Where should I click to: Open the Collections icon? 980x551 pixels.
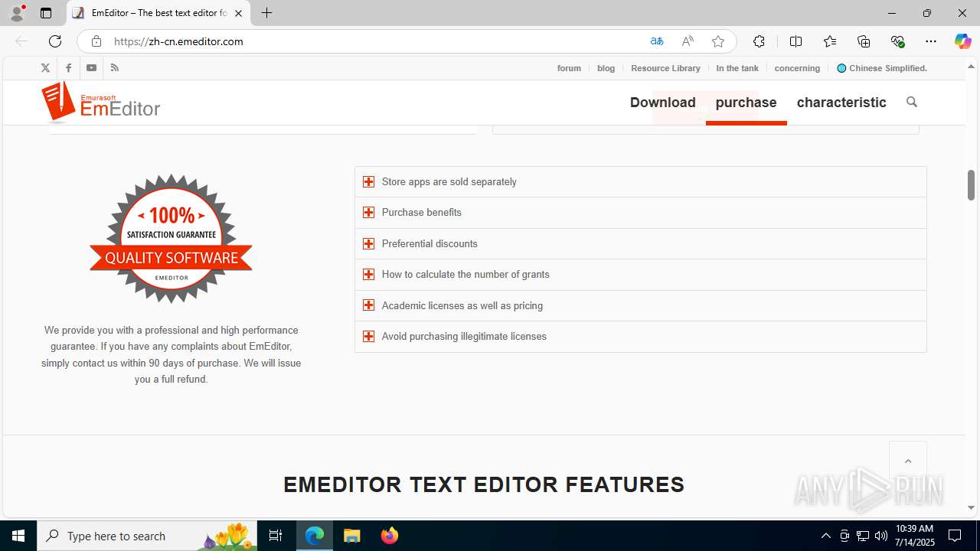tap(864, 41)
